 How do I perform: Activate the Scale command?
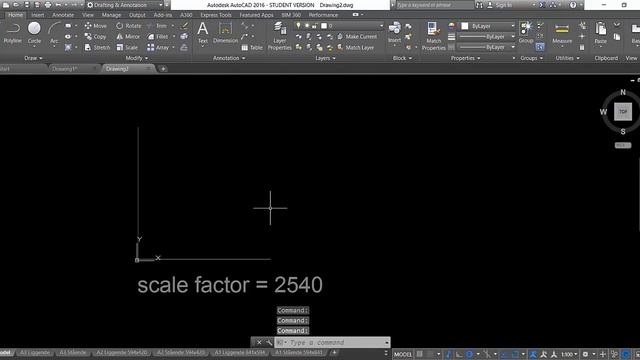click(x=127, y=47)
